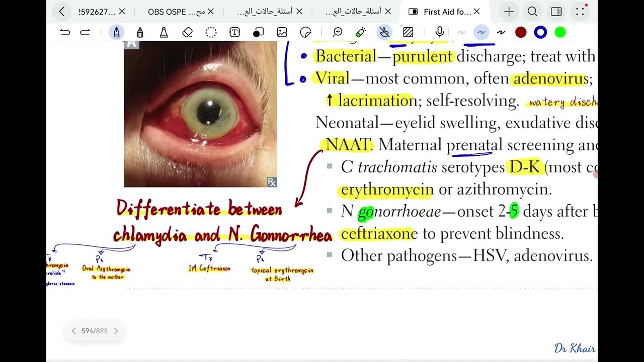
Task: Switch to the 2592627 tab
Action: 98,12
